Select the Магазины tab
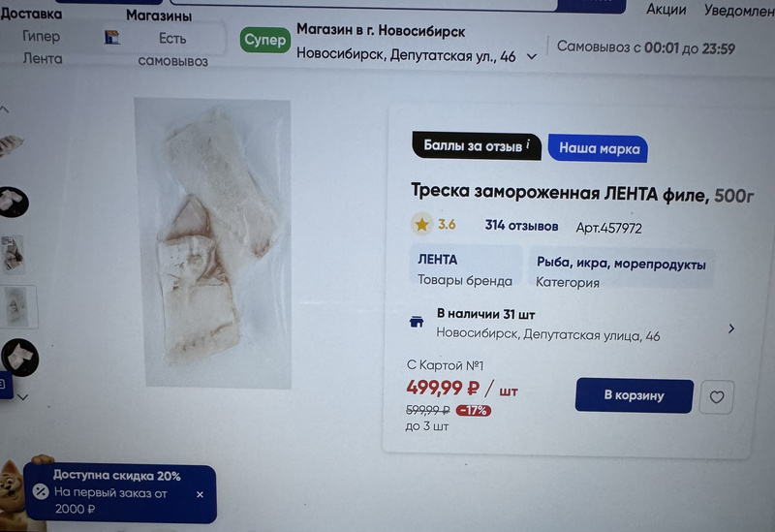This screenshot has height=532, width=775. point(159,16)
